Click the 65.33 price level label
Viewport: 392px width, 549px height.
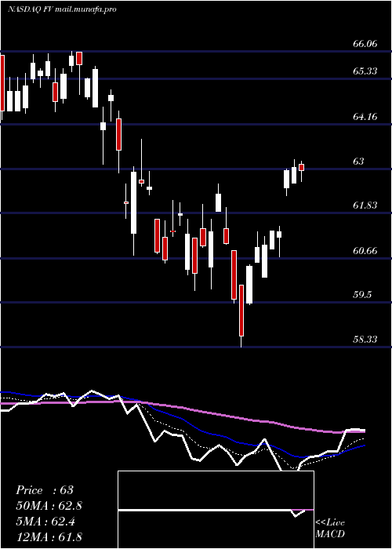(365, 71)
